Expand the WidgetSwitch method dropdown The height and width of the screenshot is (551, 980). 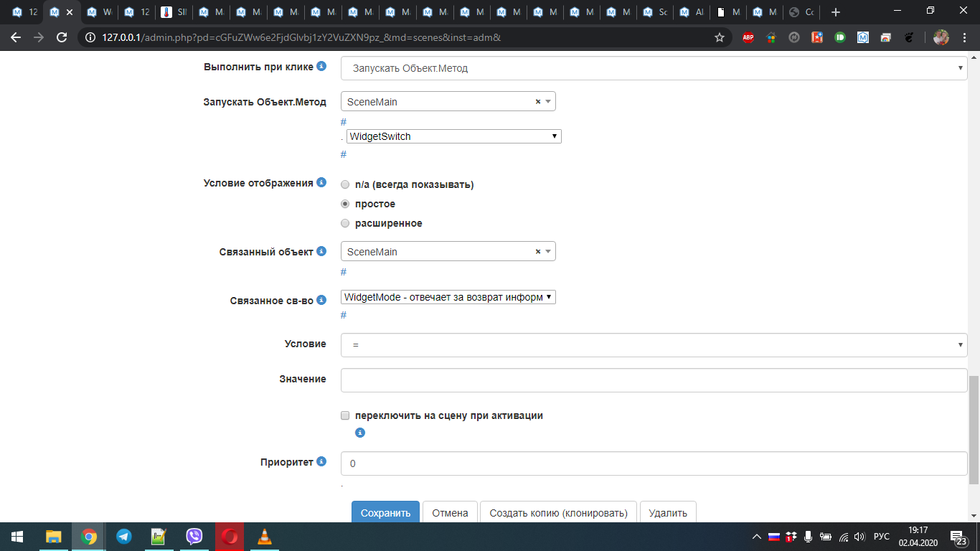pos(453,136)
